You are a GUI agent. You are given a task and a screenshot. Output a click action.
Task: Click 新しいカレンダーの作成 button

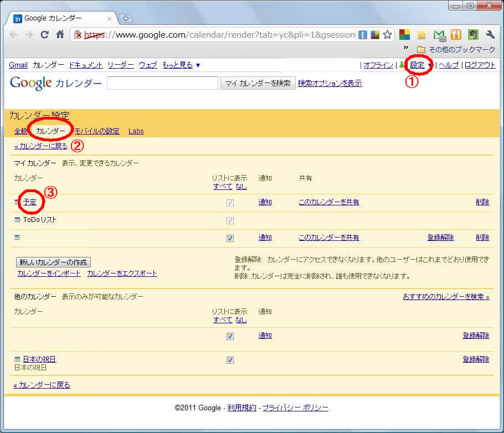[53, 262]
